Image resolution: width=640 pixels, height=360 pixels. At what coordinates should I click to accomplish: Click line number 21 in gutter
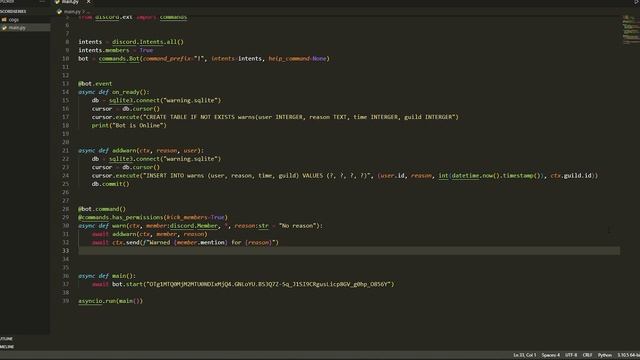pyautogui.click(x=66, y=151)
